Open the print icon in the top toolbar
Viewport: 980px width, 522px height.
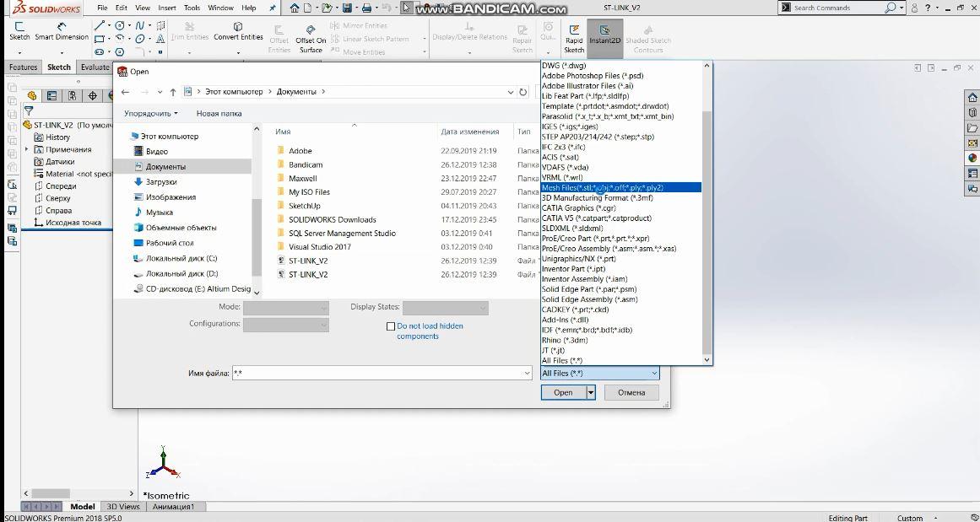(x=366, y=8)
